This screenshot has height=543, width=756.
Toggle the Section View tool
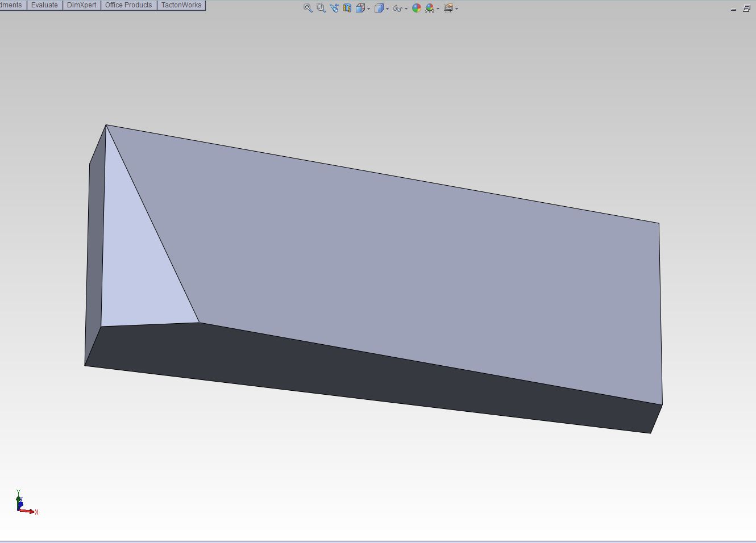(347, 8)
